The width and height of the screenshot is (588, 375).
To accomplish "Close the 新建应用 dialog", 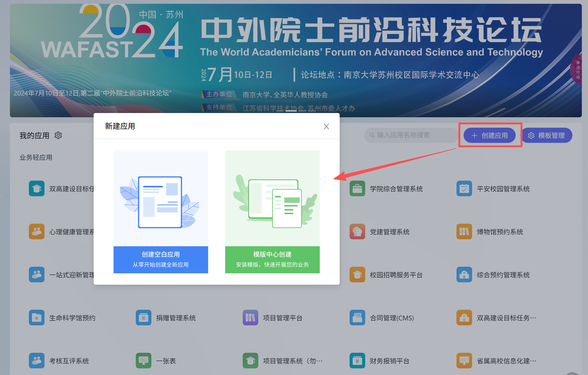I will [326, 126].
